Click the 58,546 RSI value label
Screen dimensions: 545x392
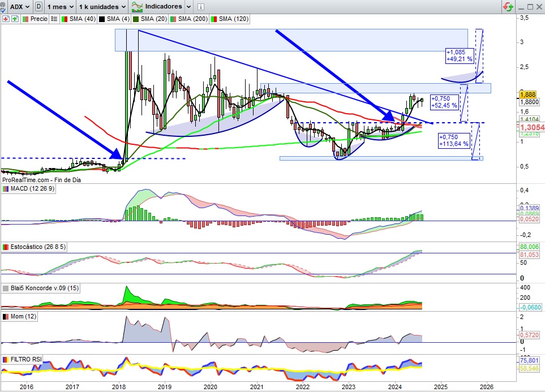[x=529, y=368]
